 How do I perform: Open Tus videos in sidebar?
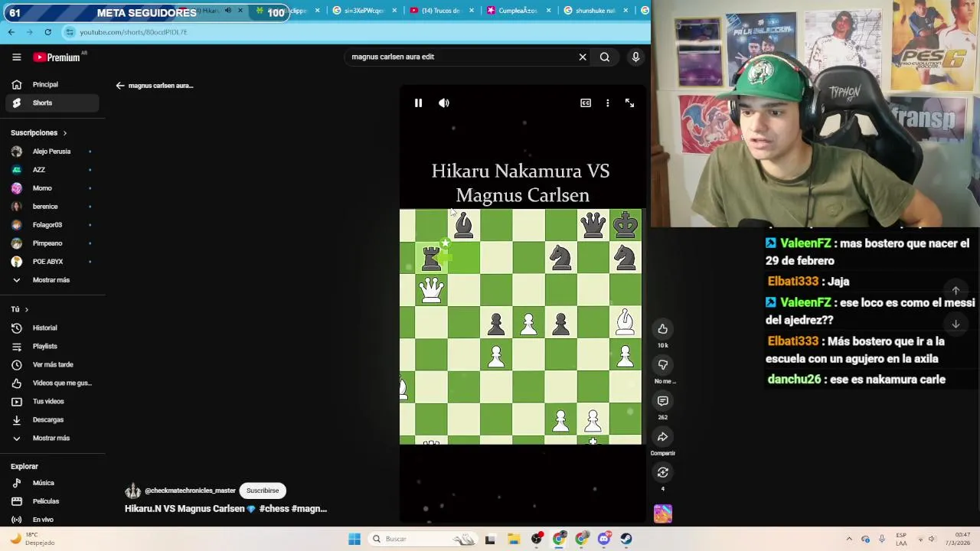pos(52,401)
